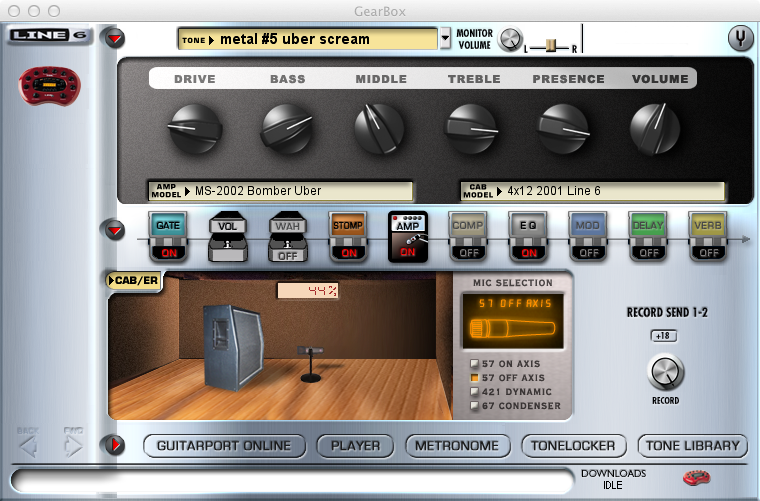Click the 57 OFF AXIS orange display label
The image size is (760, 501).
[515, 303]
